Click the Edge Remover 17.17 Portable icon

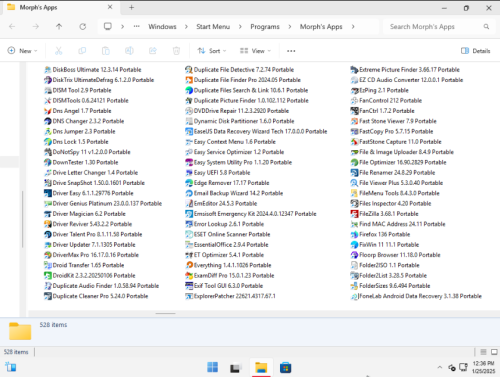point(189,183)
